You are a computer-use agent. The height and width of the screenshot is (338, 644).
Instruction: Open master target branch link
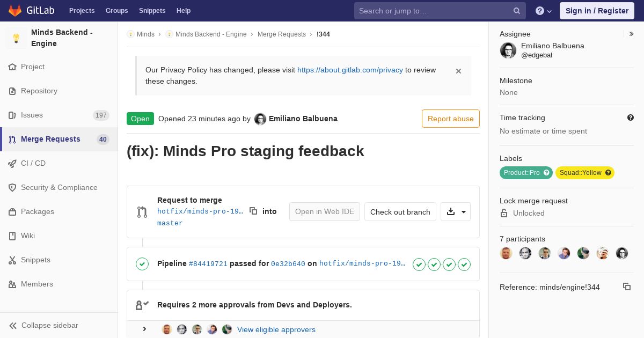point(170,223)
